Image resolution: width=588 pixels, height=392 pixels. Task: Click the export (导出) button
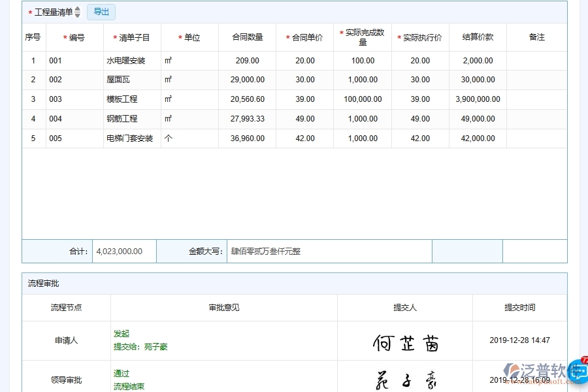pyautogui.click(x=101, y=12)
